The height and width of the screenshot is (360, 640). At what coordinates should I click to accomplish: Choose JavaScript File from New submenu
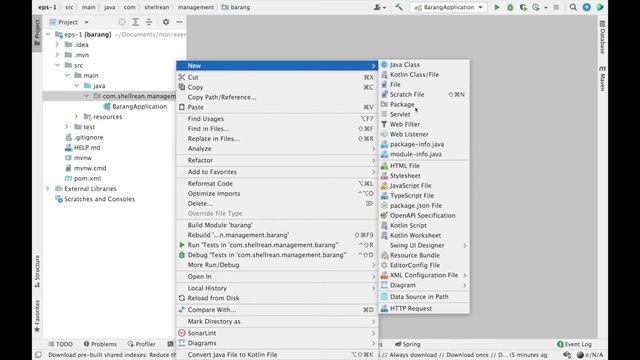click(424, 186)
